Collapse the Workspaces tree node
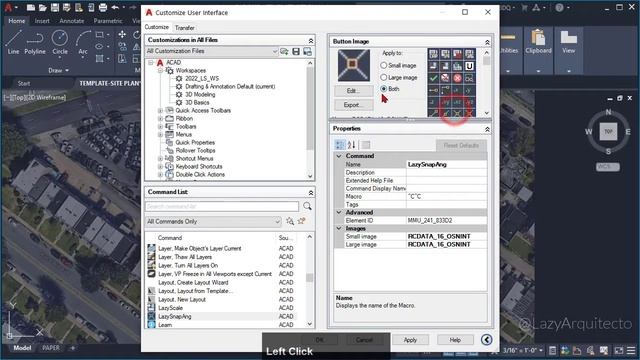This screenshot has width=640, height=360. (160, 71)
